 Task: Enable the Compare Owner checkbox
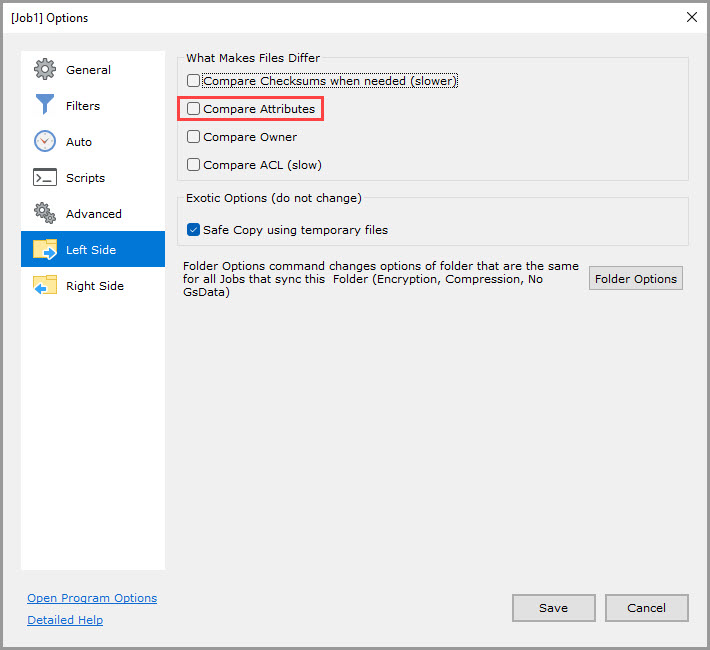194,137
